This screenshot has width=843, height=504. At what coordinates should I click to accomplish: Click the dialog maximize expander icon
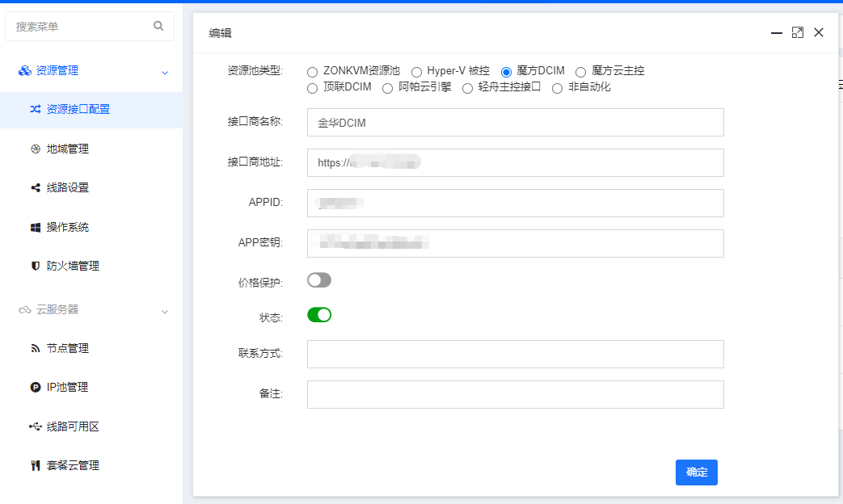(x=798, y=32)
